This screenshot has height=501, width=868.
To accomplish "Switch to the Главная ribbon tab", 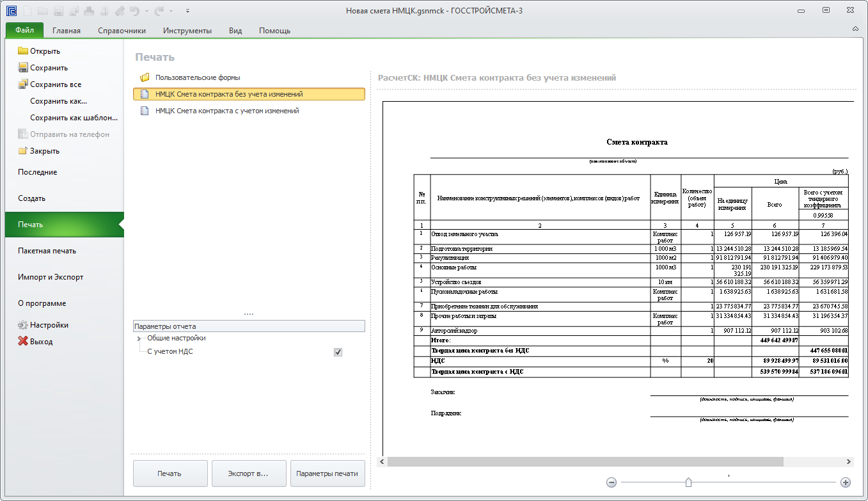I will [x=67, y=30].
